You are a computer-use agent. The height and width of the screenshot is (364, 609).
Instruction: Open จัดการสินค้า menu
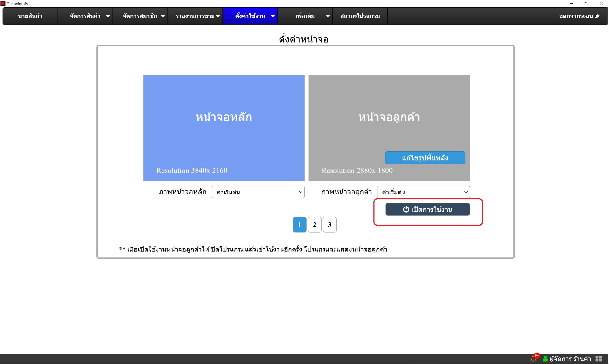(x=85, y=16)
